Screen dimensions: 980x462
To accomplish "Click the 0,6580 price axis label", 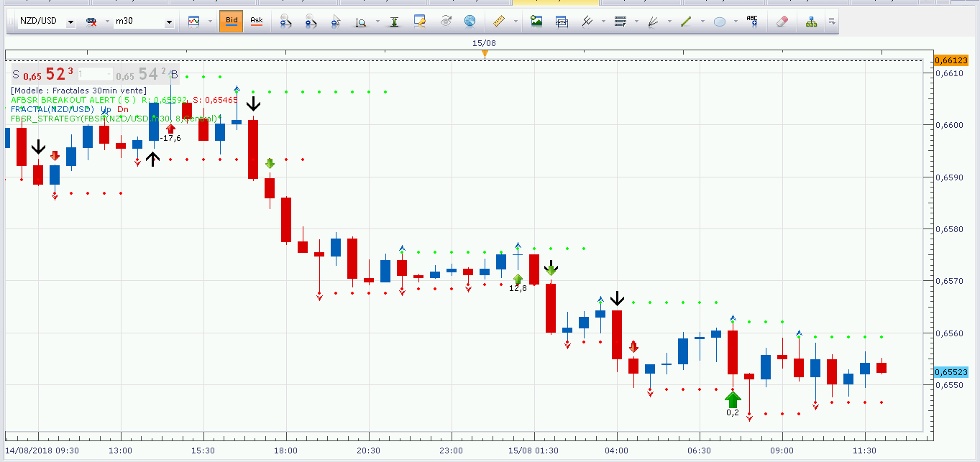I will 948,229.
